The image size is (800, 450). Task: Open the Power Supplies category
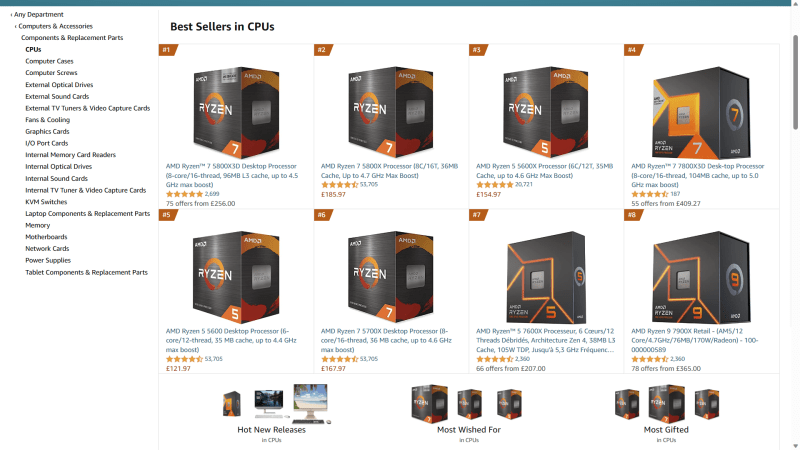[48, 260]
